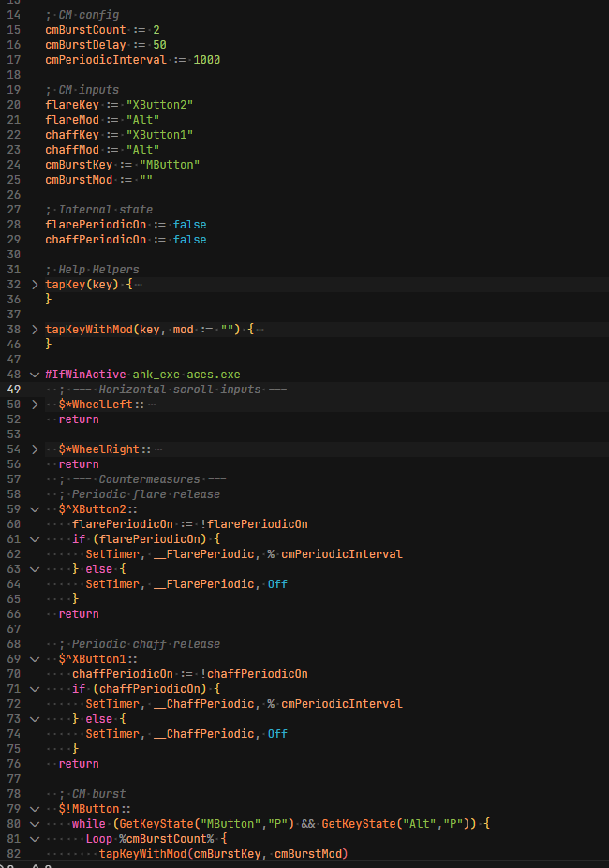Click the "Alt" string after flareMod
This screenshot has height=868, width=609.
[x=143, y=120]
